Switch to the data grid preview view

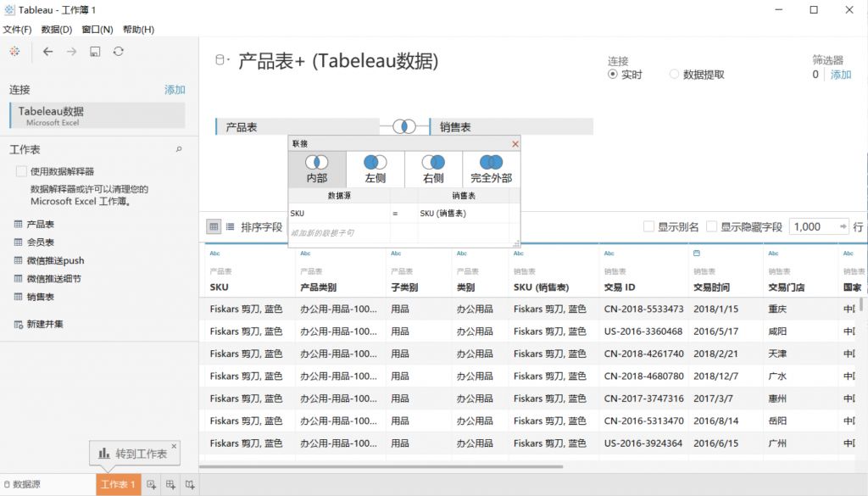pyautogui.click(x=214, y=226)
